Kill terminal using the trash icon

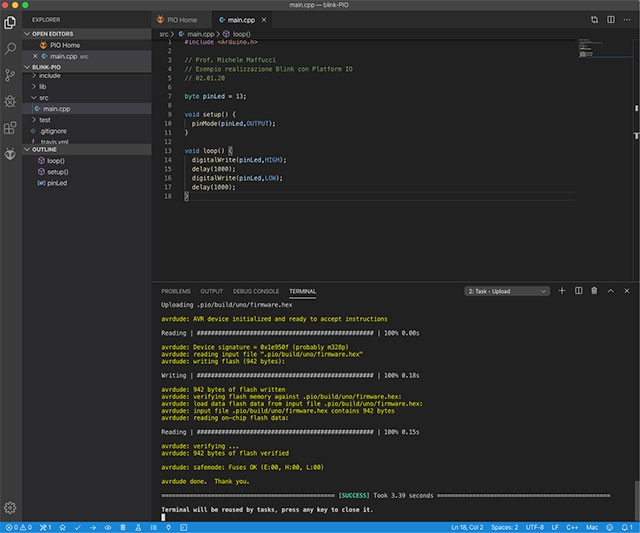pyautogui.click(x=594, y=291)
